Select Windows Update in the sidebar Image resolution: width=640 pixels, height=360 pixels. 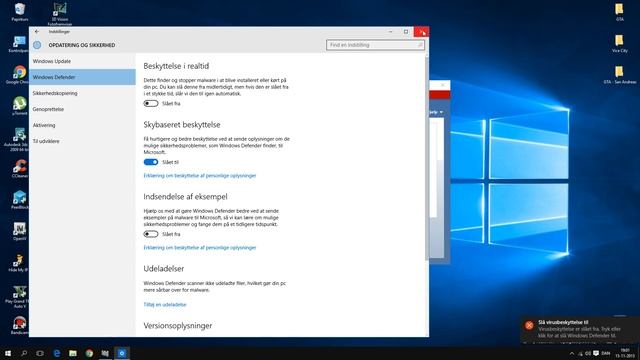point(82,61)
